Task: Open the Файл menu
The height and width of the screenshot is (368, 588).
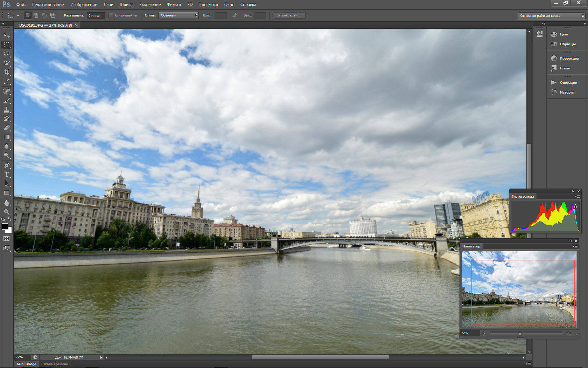Action: [21, 5]
